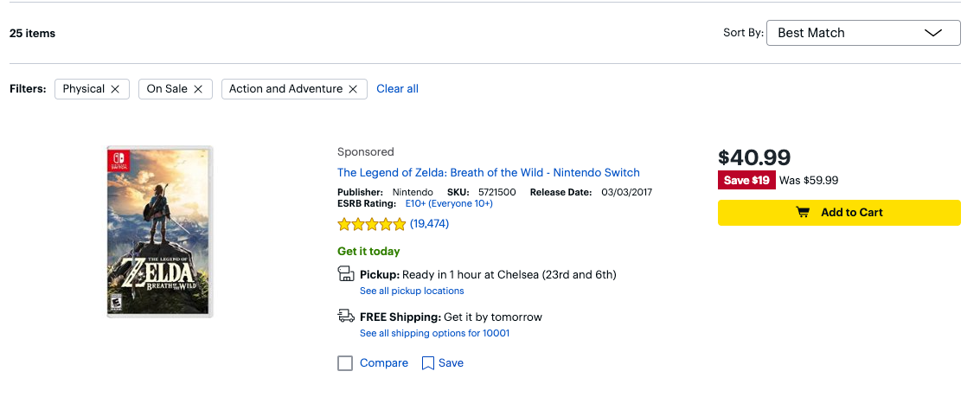Open the 19,474 reviews count link
Image resolution: width=980 pixels, height=397 pixels.
[429, 224]
